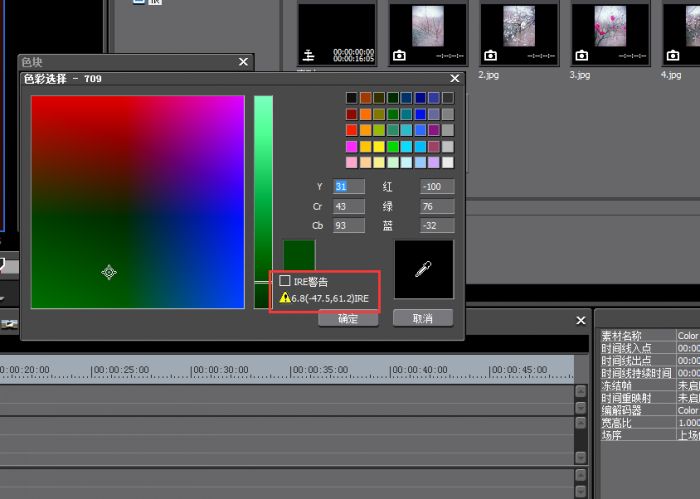Screen dimensions: 700x499
Task: Click the camera icon on 3.jpg thumbnail
Action: (581, 56)
